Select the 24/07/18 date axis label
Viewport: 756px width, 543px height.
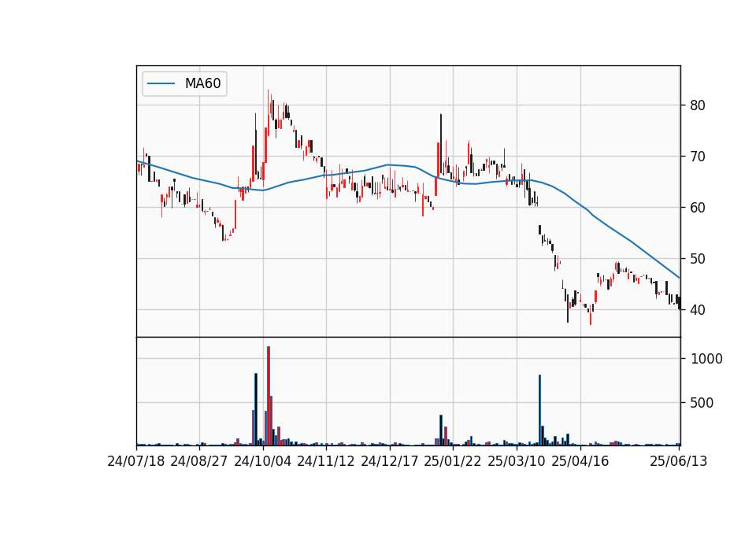136,461
